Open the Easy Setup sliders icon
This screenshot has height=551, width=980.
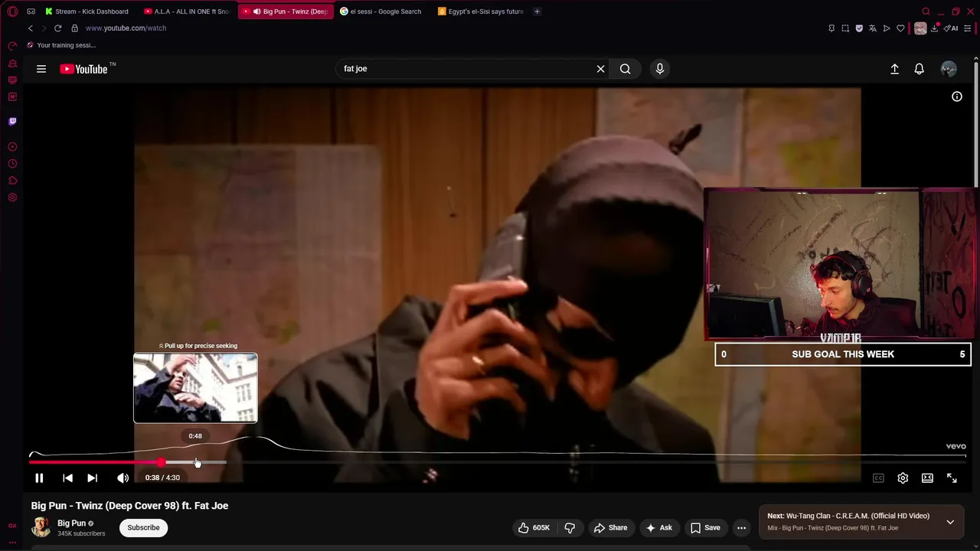pyautogui.click(x=968, y=28)
